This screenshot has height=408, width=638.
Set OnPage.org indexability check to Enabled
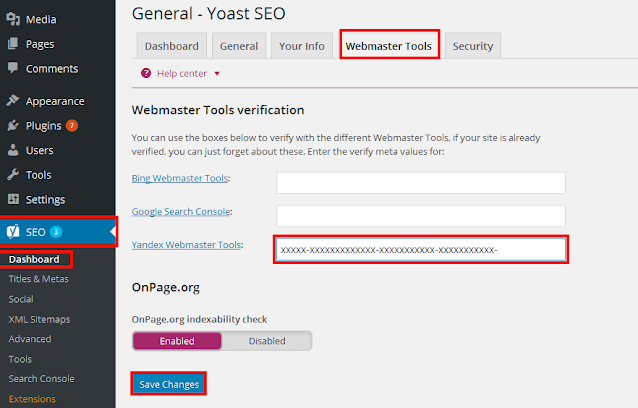tap(177, 341)
